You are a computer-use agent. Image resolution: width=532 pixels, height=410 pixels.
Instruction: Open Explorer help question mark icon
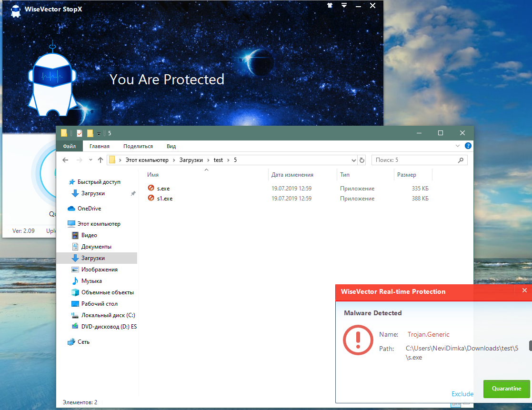coord(468,146)
